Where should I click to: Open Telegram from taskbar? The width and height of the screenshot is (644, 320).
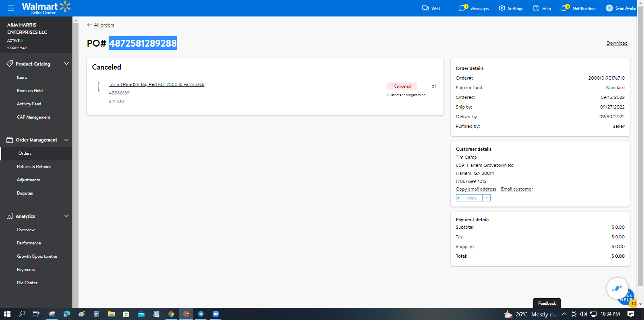(x=201, y=314)
